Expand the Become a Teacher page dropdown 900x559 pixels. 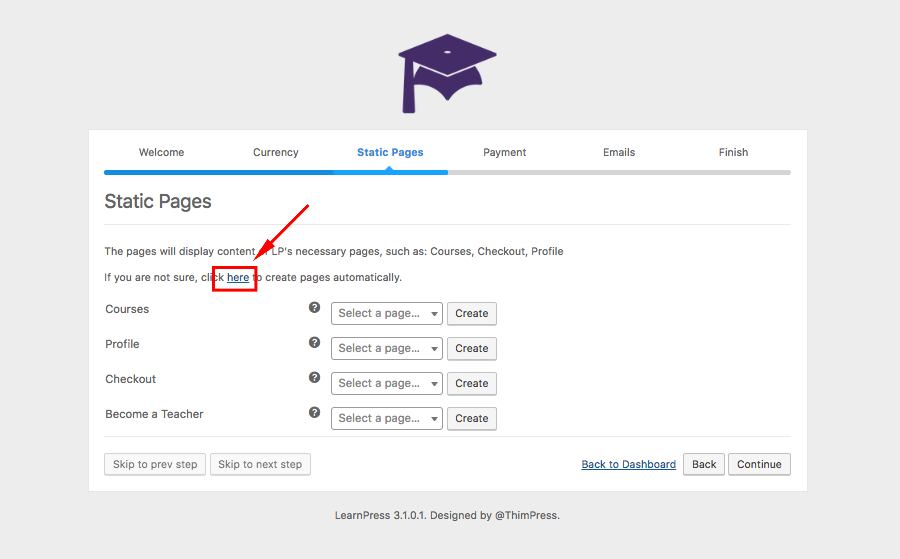tap(386, 419)
